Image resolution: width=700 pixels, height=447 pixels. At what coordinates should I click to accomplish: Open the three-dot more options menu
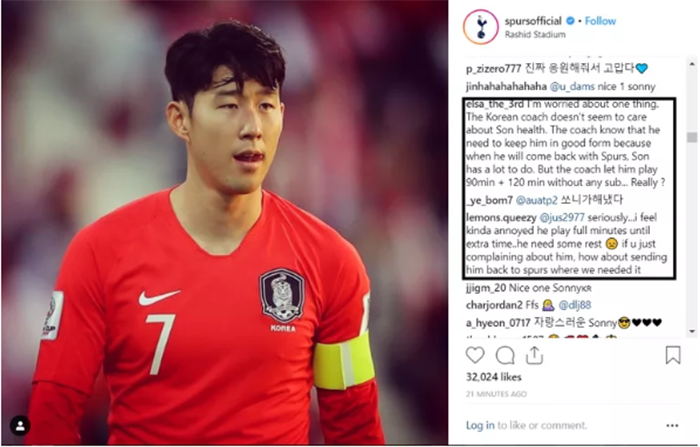click(x=672, y=426)
